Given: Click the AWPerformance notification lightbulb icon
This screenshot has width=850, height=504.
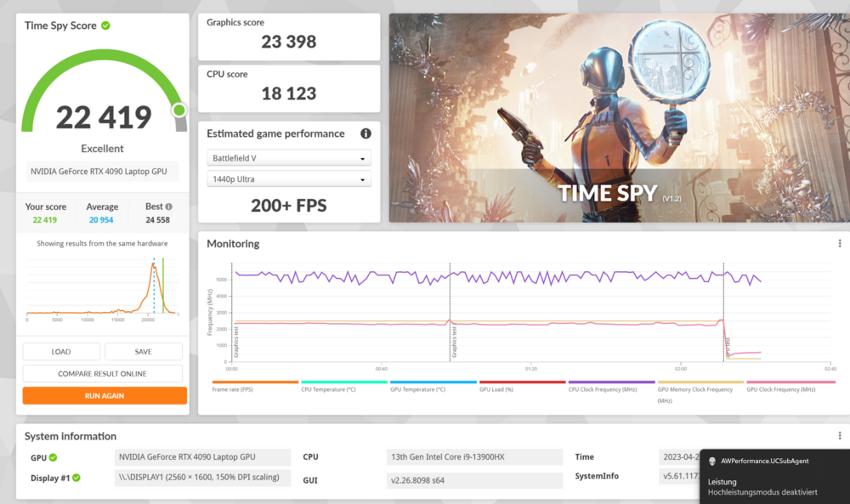Looking at the screenshot, I should [x=712, y=462].
